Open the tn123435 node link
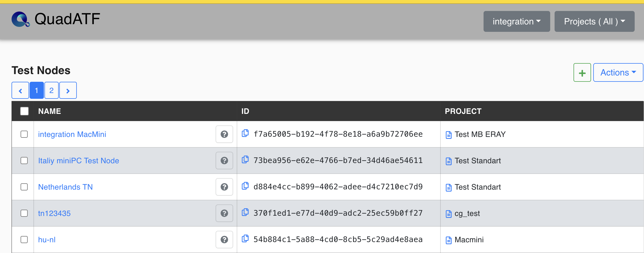The width and height of the screenshot is (644, 253). (54, 213)
